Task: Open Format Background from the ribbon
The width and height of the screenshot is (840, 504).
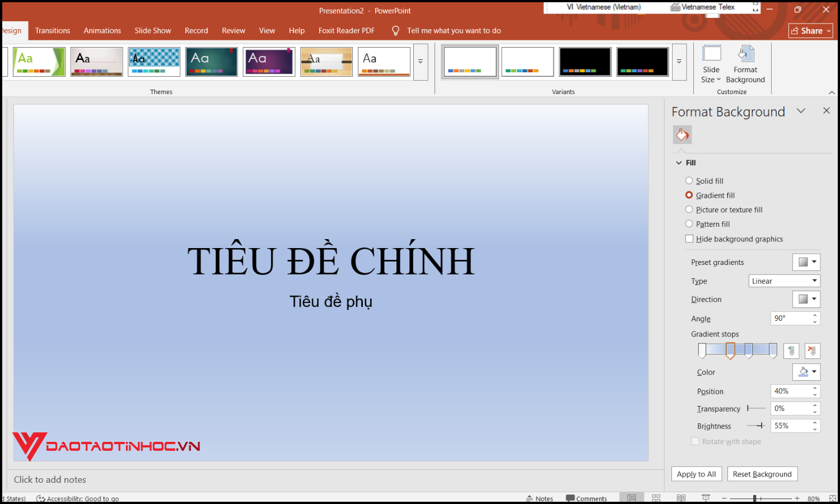Action: coord(745,63)
